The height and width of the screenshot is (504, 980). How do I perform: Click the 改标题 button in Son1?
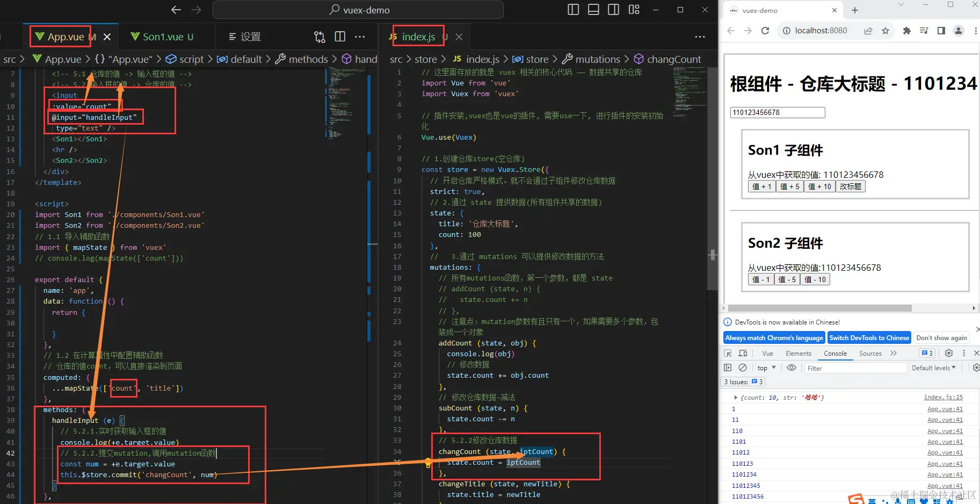(851, 186)
